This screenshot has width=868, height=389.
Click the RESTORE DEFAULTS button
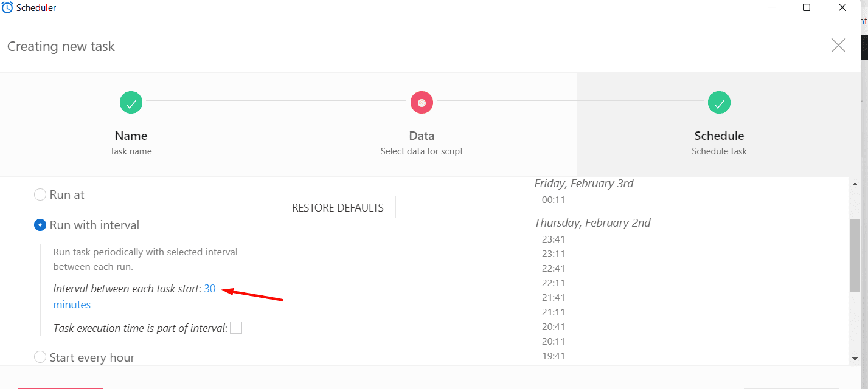(338, 207)
